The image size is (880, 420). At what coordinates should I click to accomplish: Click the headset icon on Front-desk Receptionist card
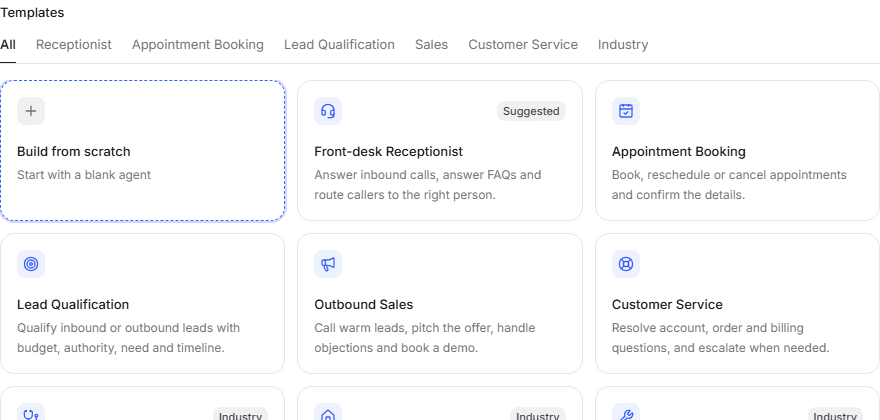pos(328,111)
